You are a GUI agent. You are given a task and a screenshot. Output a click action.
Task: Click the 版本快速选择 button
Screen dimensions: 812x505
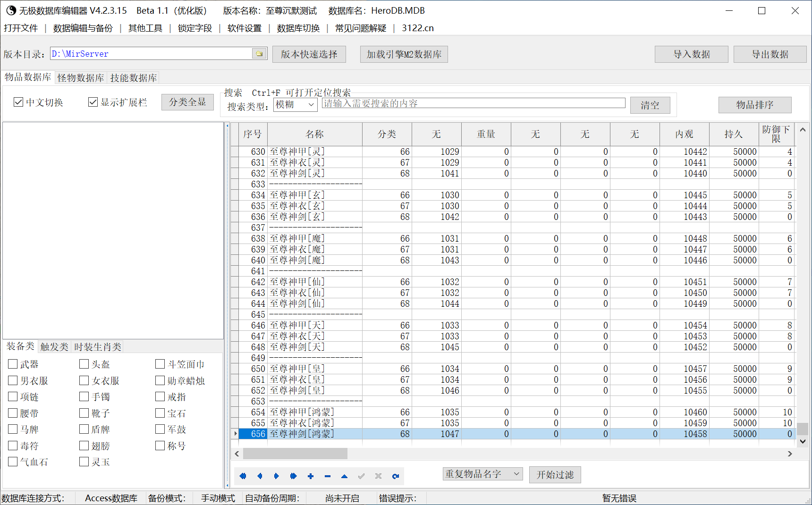click(309, 54)
